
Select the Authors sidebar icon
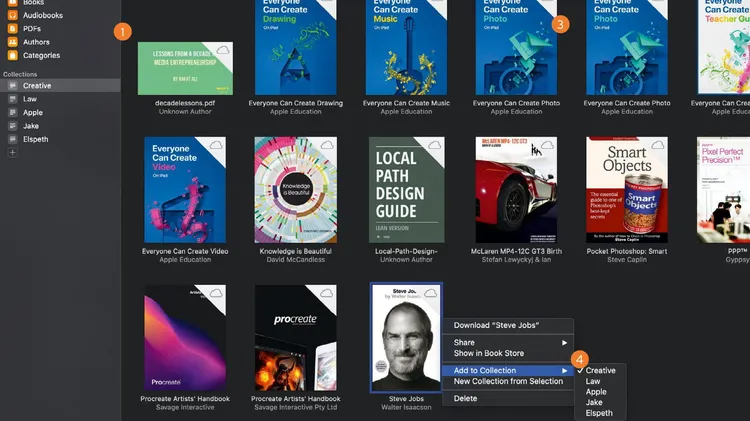pos(13,42)
